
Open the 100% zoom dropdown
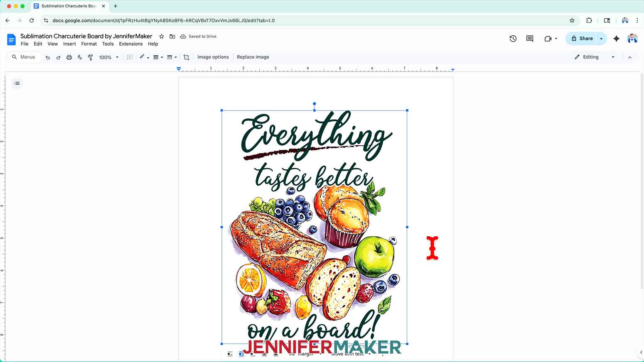[x=109, y=57]
